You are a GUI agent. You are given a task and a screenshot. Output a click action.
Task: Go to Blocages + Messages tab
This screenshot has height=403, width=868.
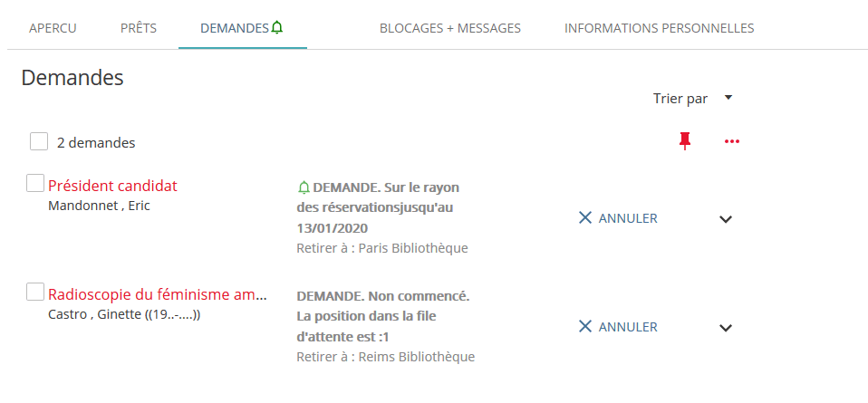click(449, 28)
